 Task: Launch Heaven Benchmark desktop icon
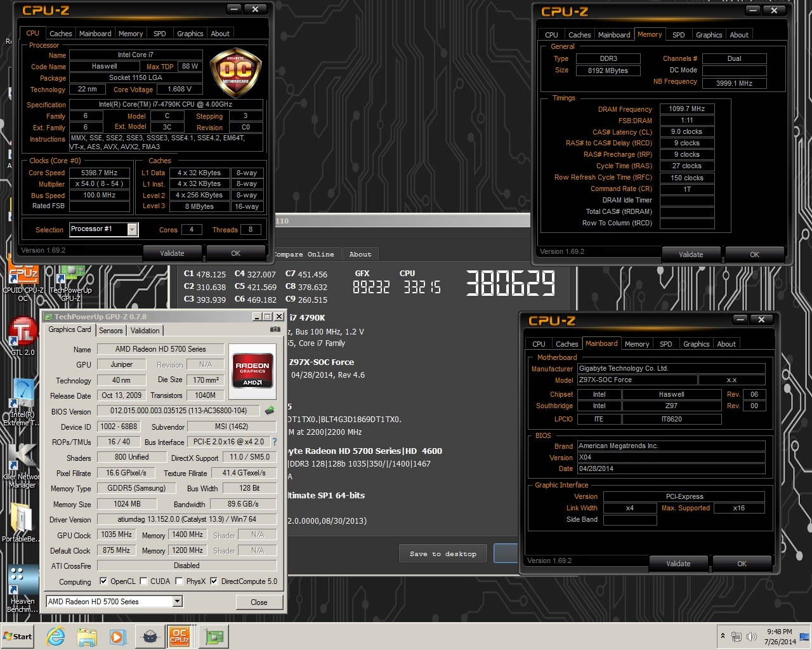click(x=22, y=588)
